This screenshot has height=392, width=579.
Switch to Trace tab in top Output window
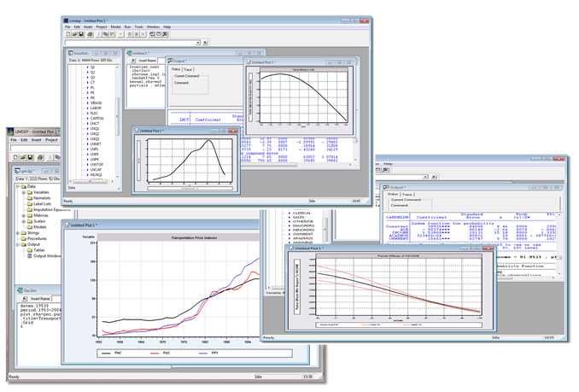(x=188, y=69)
